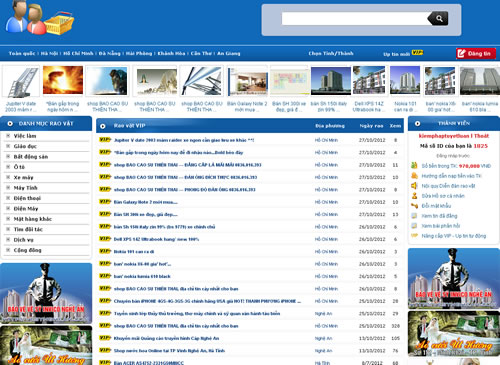The height and width of the screenshot is (365, 500).
Task: Click the site logo with shopping basket
Action: [40, 18]
